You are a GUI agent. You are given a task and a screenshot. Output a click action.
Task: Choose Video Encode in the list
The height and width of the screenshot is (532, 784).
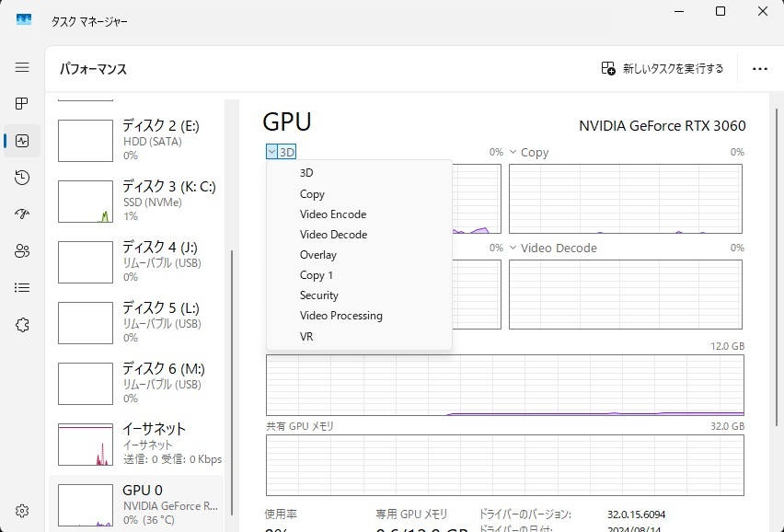point(359,214)
